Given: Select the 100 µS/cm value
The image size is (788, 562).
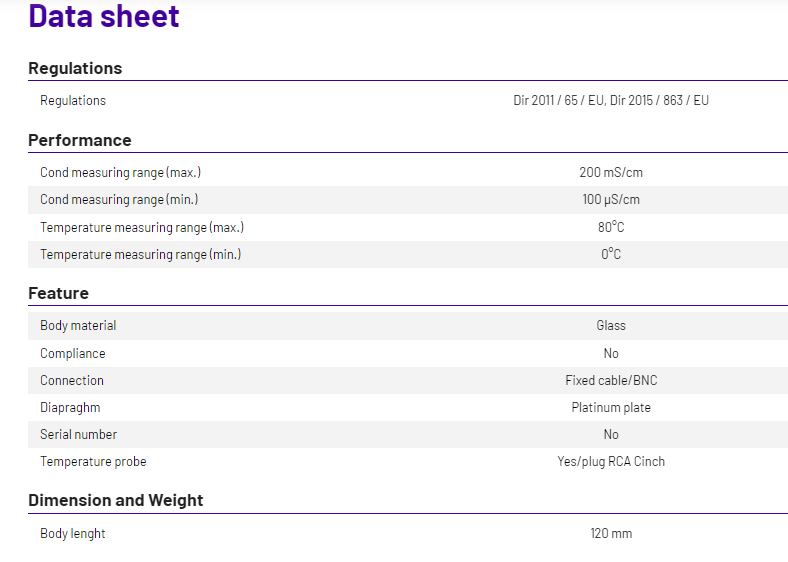Looking at the screenshot, I should pos(611,199).
